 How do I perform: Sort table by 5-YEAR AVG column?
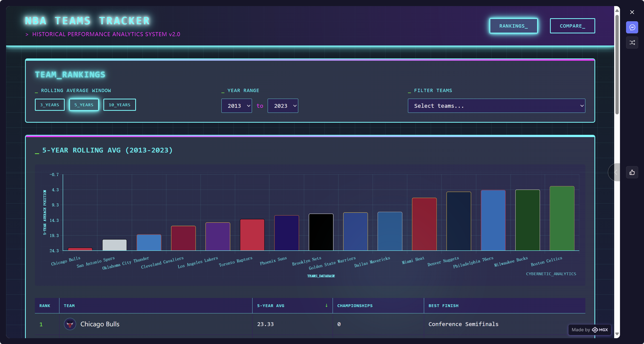point(292,306)
